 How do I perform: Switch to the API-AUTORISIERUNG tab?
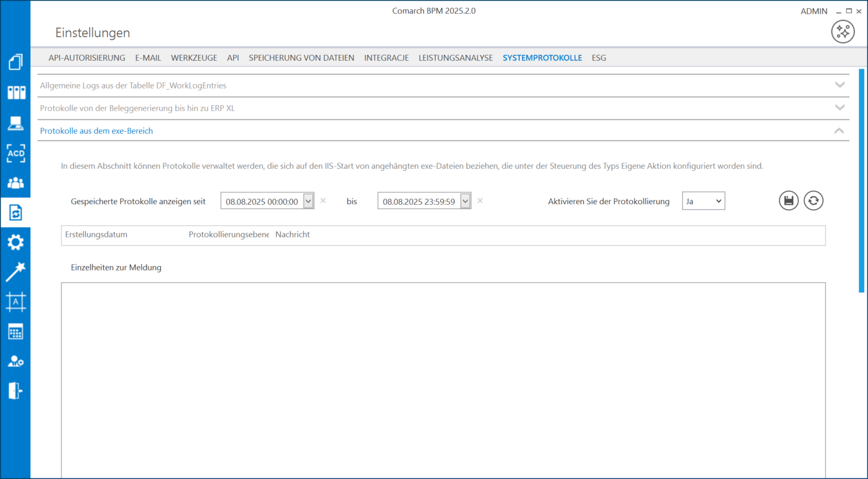pyautogui.click(x=87, y=58)
